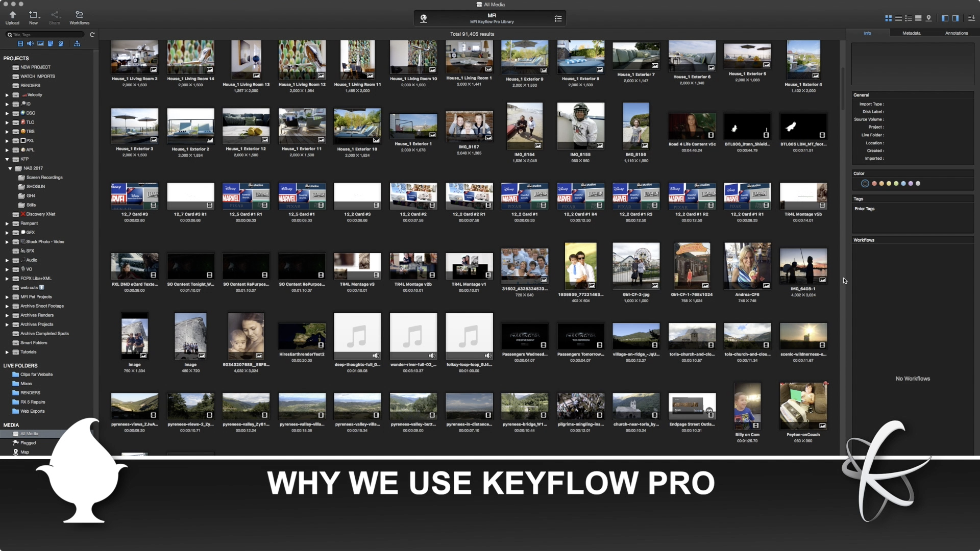The width and height of the screenshot is (980, 551).
Task: Click the Upload toolbar icon
Action: (x=12, y=17)
